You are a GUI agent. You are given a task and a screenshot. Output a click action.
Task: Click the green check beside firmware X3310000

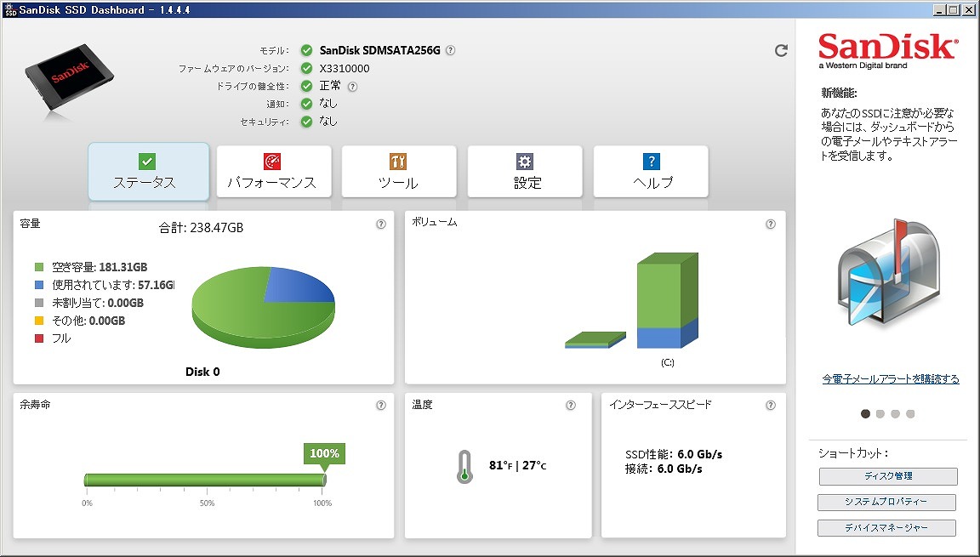coord(306,68)
